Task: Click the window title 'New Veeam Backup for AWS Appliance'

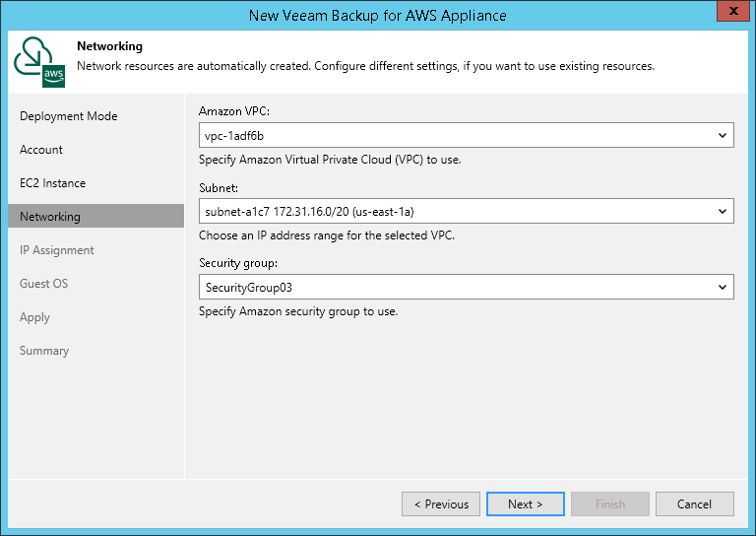Action: [378, 16]
